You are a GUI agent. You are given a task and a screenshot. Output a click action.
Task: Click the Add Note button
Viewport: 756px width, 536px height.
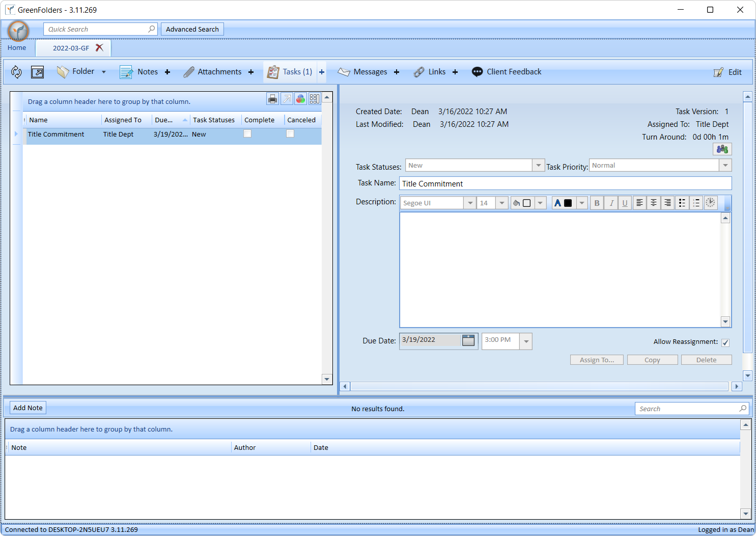tap(28, 408)
